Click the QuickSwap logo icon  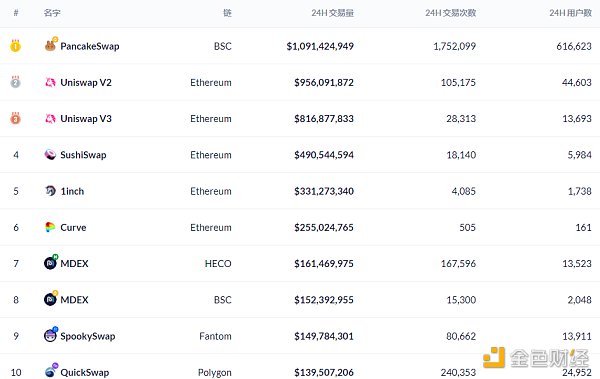[x=51, y=371]
